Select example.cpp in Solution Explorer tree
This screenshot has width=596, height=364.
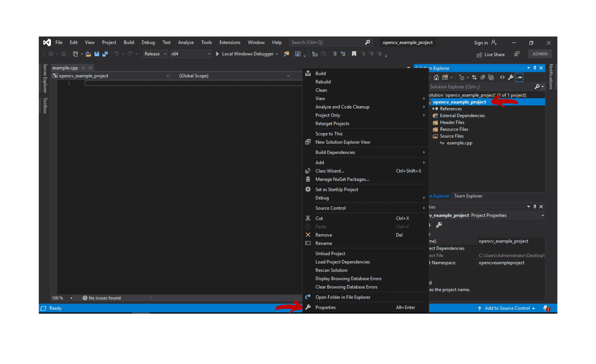pyautogui.click(x=459, y=143)
